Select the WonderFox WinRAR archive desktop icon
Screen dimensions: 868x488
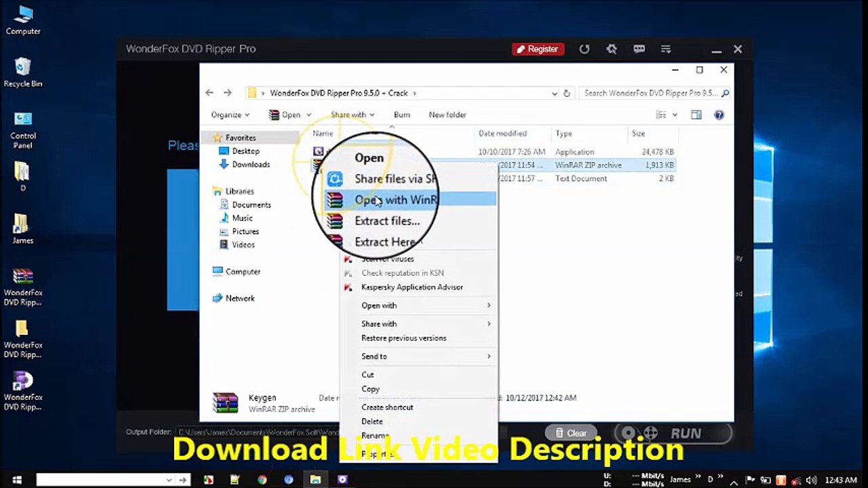[x=23, y=287]
